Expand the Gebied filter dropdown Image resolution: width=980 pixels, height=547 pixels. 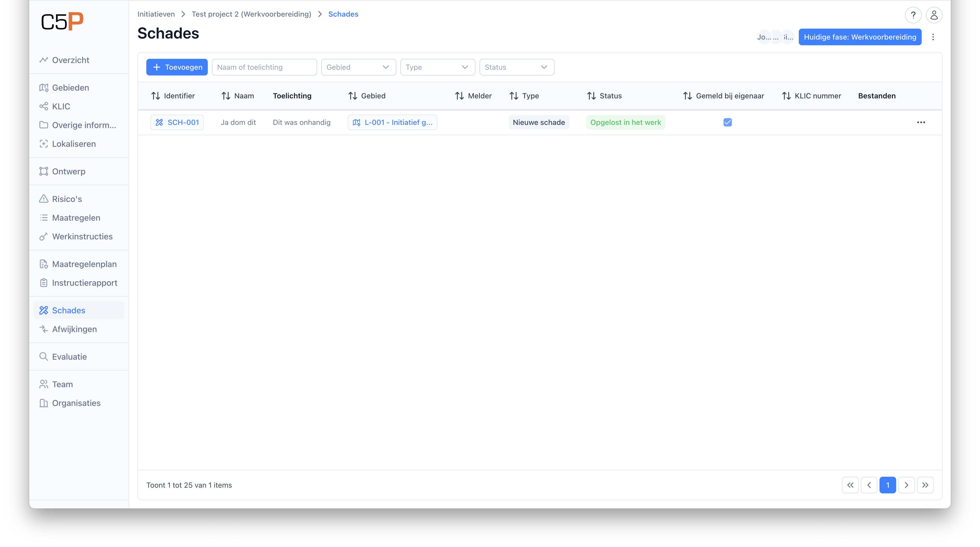tap(358, 67)
